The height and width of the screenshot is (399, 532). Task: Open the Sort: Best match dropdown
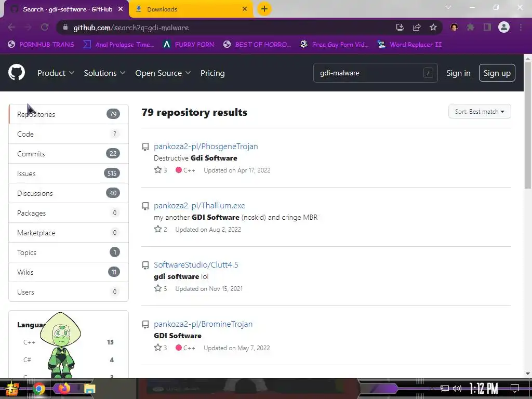click(x=480, y=112)
